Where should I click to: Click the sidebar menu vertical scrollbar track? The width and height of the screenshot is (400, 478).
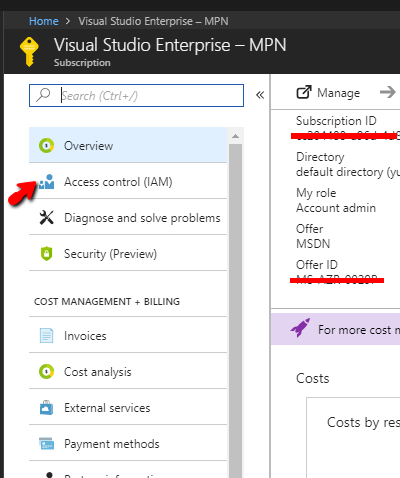coord(235,310)
